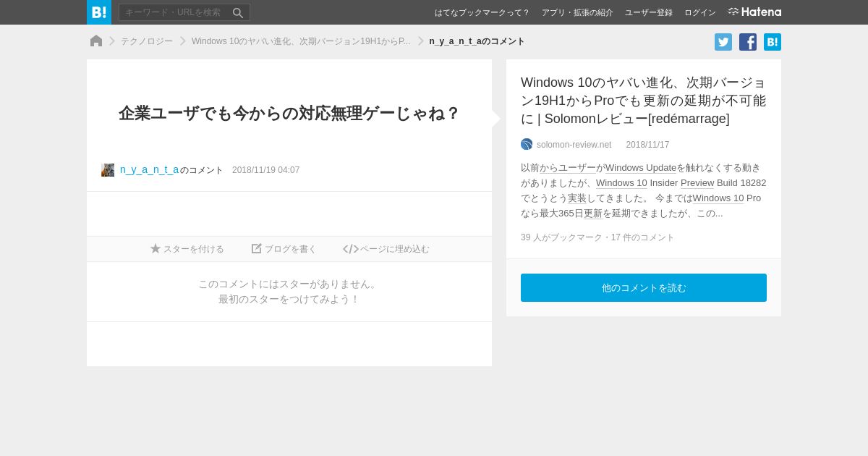Click solomon-review.net favicon
This screenshot has height=456, width=868.
tap(527, 144)
